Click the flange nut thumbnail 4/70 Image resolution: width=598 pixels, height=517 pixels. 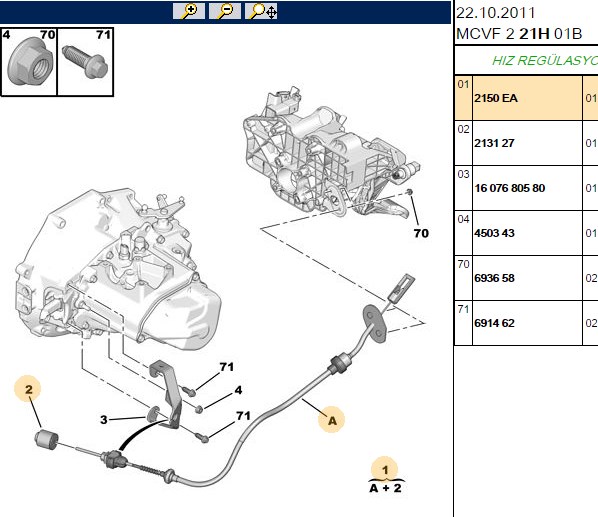pos(29,61)
